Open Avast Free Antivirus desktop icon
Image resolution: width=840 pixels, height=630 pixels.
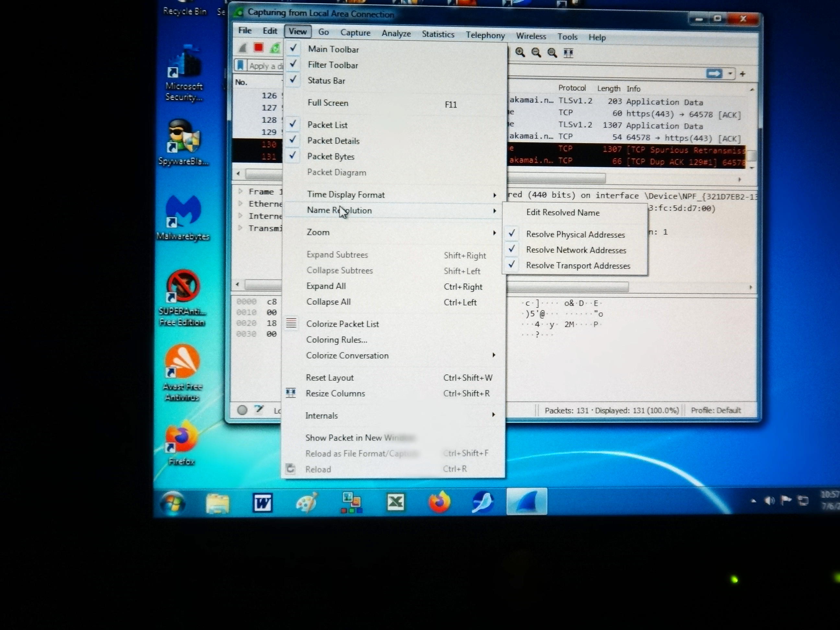182,373
